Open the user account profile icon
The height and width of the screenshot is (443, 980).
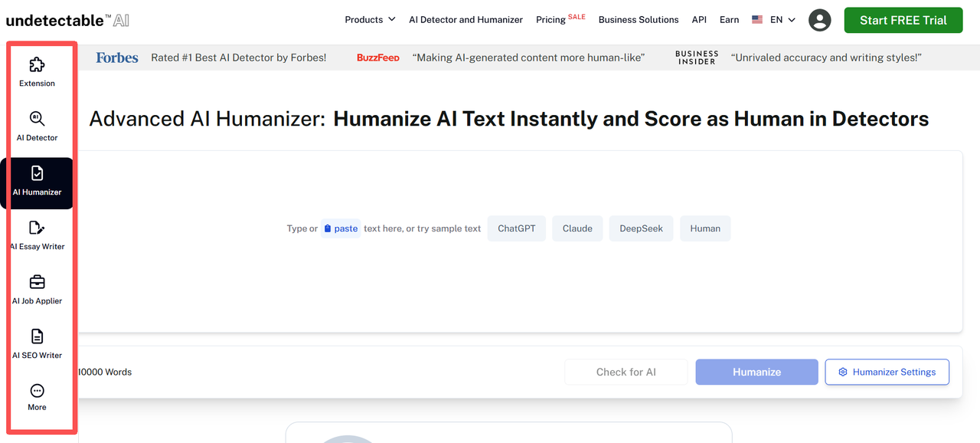(x=819, y=20)
